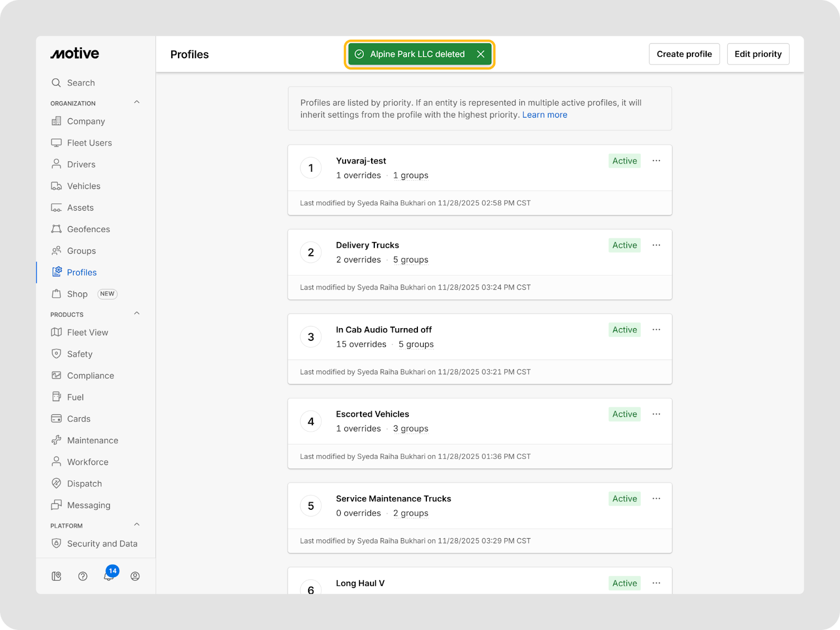Viewport: 840px width, 630px height.
Task: Open the user account profile icon
Action: pos(135,576)
